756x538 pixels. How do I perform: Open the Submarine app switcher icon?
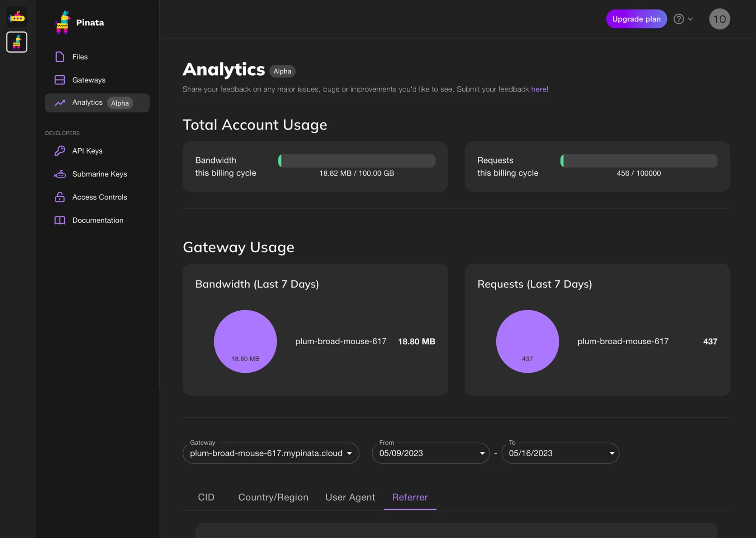pyautogui.click(x=17, y=17)
